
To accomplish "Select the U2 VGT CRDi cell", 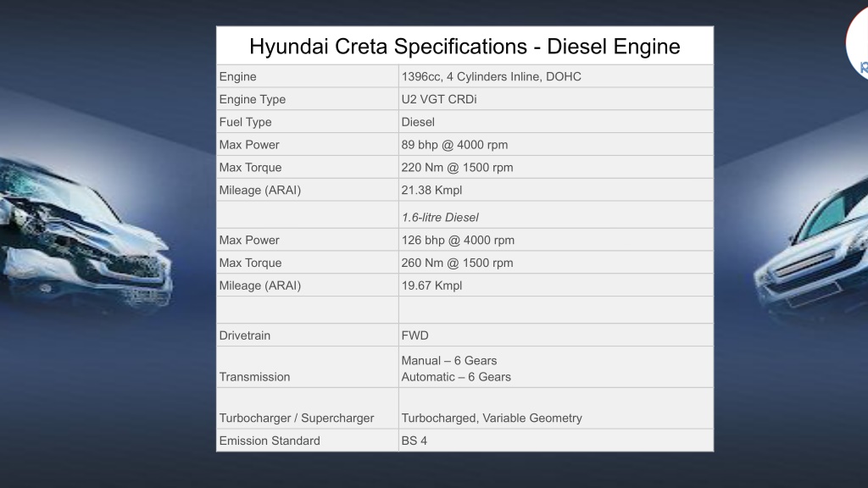I will [556, 99].
